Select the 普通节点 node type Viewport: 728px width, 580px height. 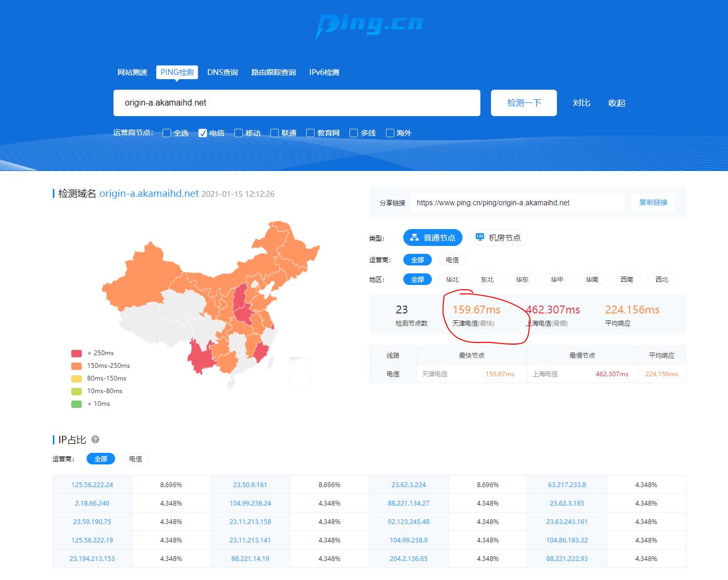pos(433,237)
